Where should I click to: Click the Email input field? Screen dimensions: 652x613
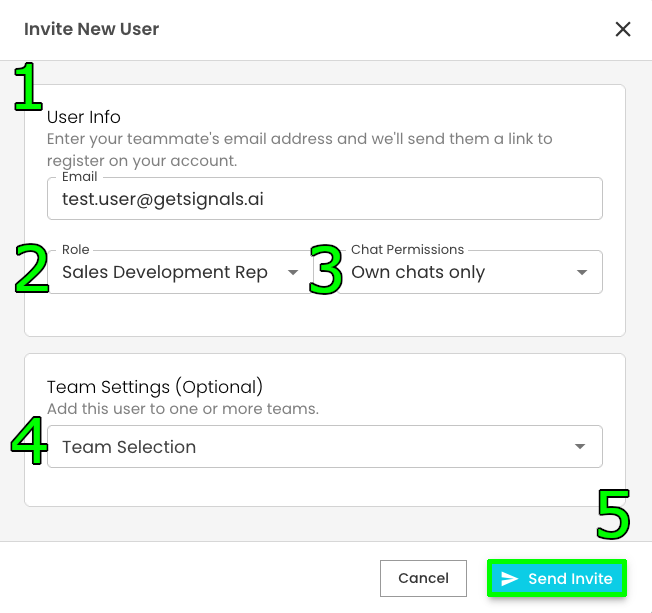pos(325,199)
